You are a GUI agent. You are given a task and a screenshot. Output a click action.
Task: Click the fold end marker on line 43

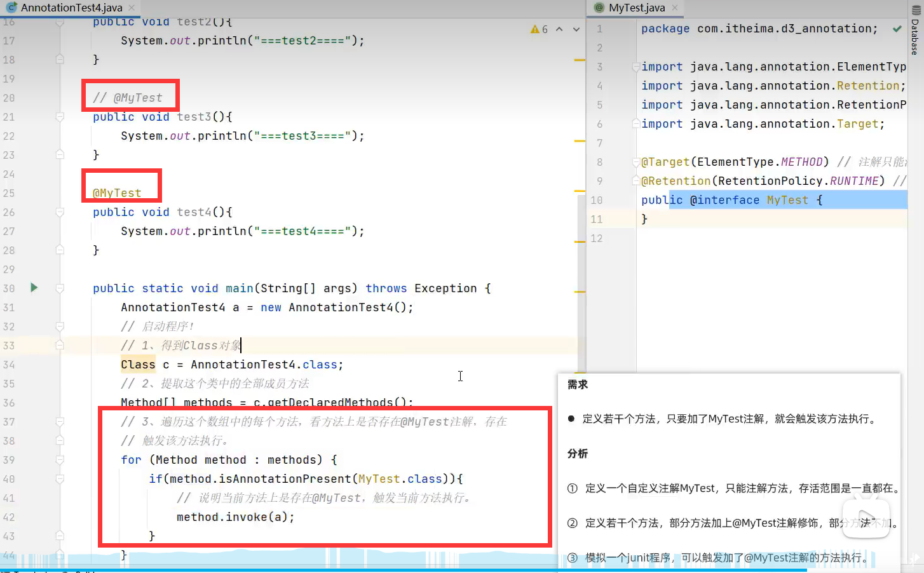click(60, 536)
